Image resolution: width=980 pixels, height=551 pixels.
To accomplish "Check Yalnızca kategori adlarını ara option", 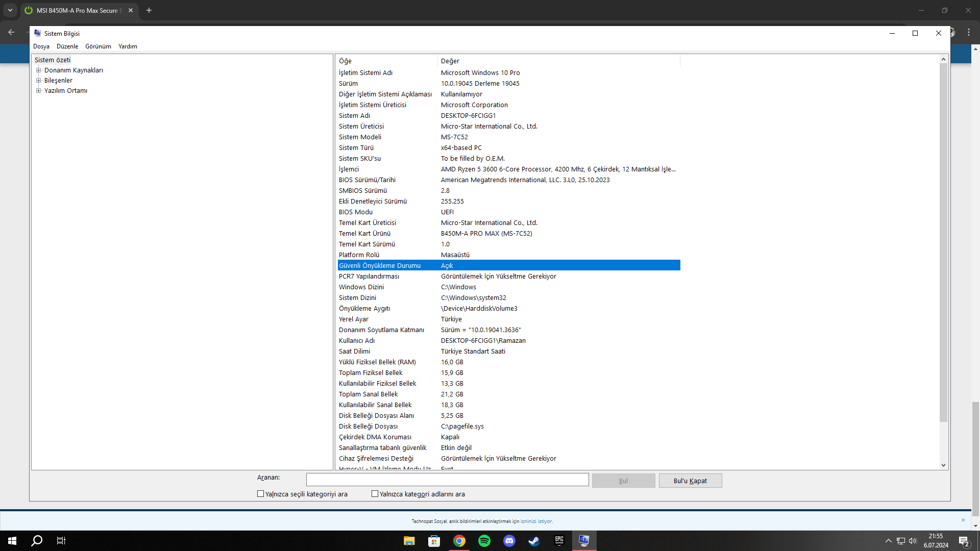I will coord(375,494).
